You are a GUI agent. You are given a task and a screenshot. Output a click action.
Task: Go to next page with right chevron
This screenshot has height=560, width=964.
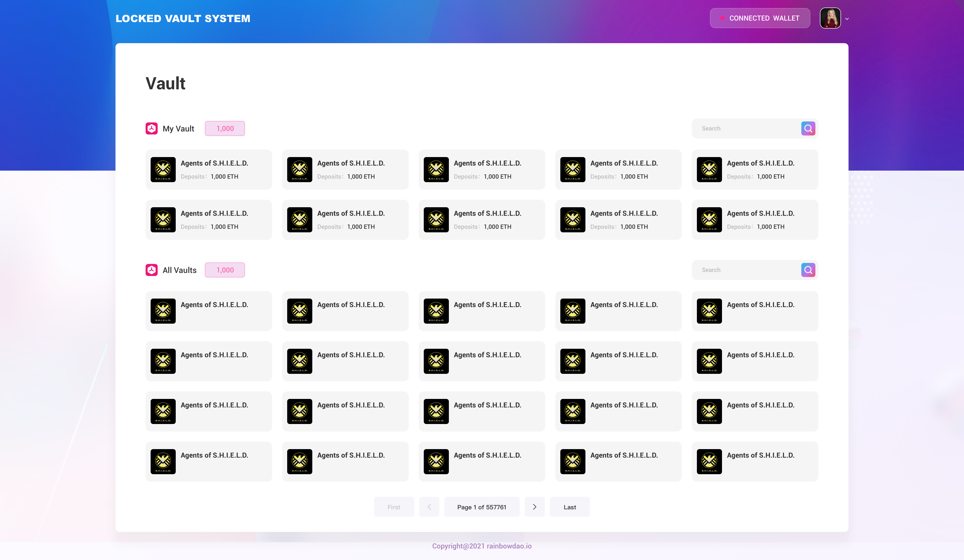(x=534, y=507)
